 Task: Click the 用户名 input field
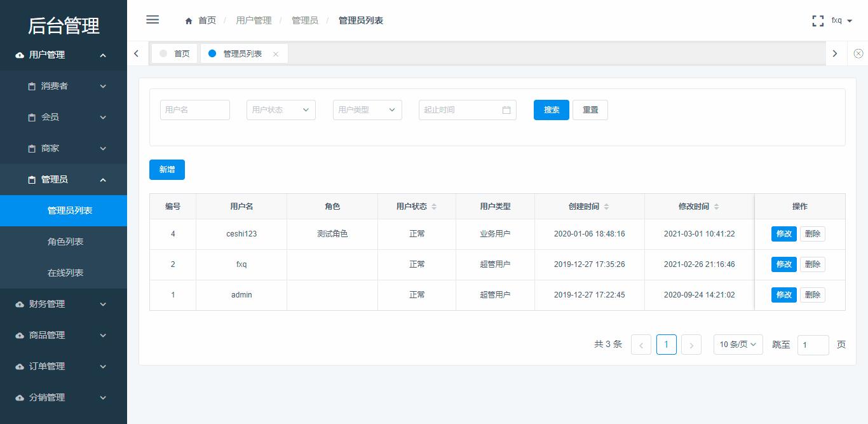pyautogui.click(x=194, y=109)
